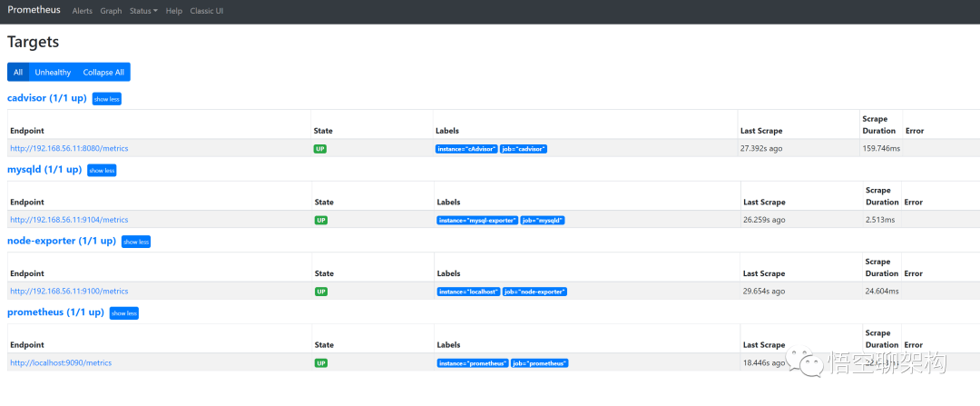Click the job="node-exporter" label badge
Screen dimensions: 980x406
(535, 292)
